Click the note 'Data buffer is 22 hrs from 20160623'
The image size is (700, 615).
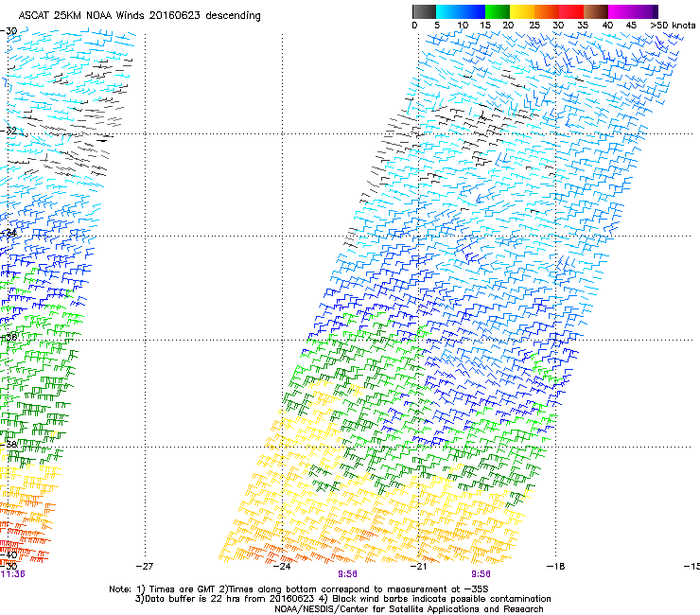(229, 599)
